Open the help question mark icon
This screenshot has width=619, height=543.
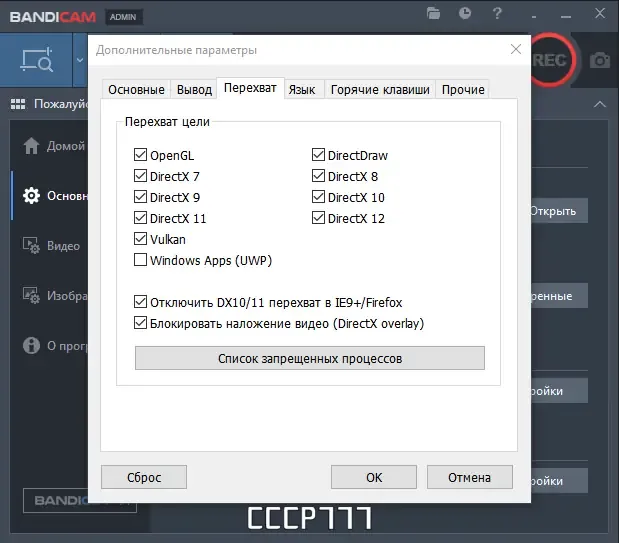tap(497, 13)
